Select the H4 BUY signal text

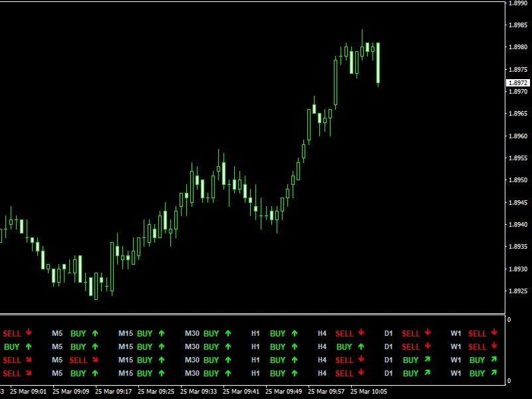pos(344,346)
